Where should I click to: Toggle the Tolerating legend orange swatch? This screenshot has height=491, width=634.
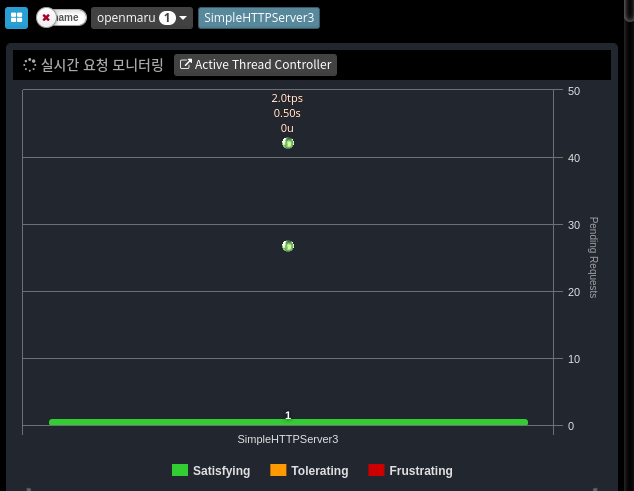click(278, 471)
